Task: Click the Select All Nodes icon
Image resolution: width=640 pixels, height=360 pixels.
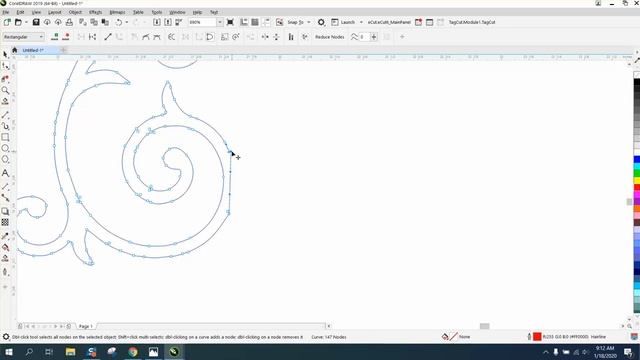Action: tap(304, 37)
